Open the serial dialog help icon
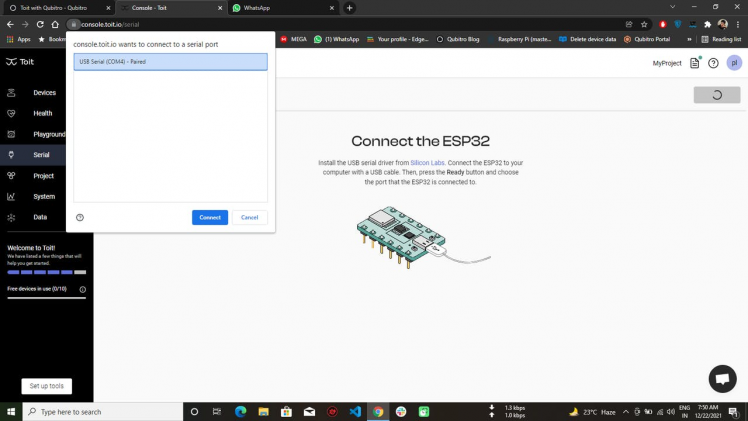This screenshot has width=748, height=421. (80, 217)
